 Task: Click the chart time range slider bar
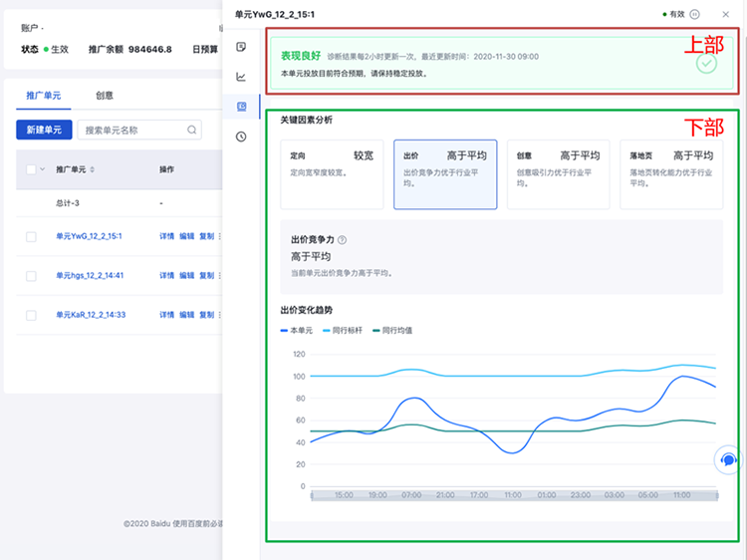tap(514, 494)
